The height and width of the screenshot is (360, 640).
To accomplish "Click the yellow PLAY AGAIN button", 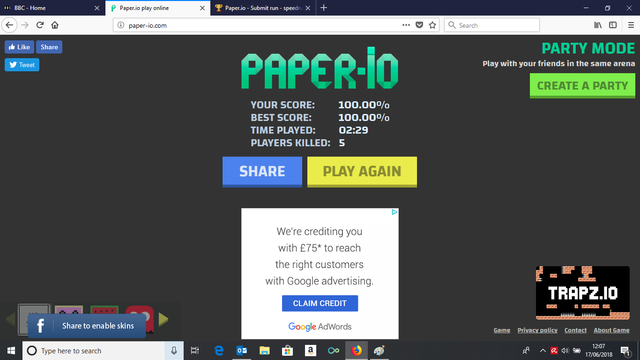I will coord(362,171).
